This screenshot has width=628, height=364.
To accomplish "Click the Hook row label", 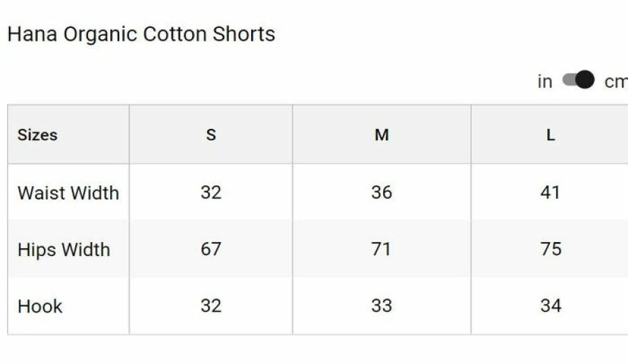I will click(x=40, y=306).
